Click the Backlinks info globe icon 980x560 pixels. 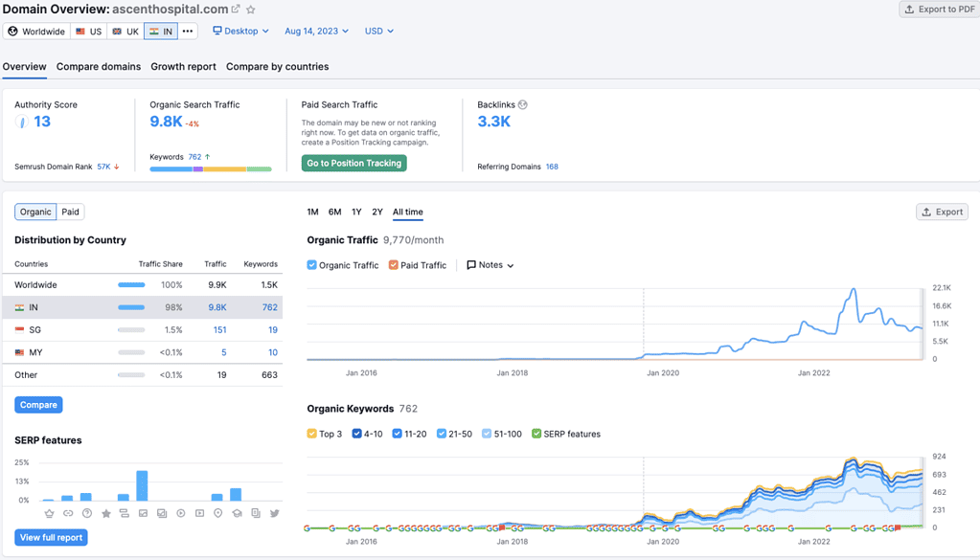(x=523, y=105)
